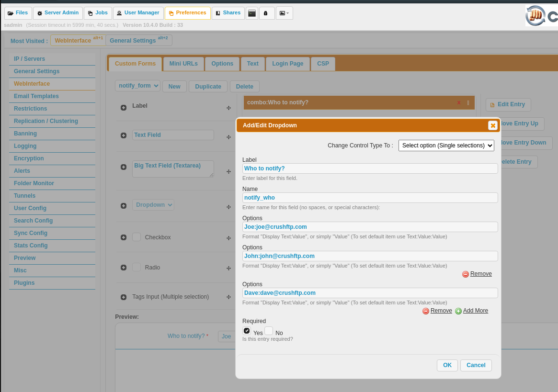Open User Manager section
Image resolution: width=558 pixels, height=392 pixels.
[x=138, y=13]
